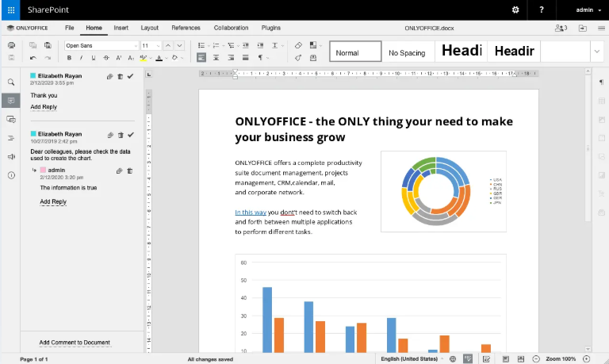
Task: Switch to the Layout tab
Action: (x=150, y=28)
